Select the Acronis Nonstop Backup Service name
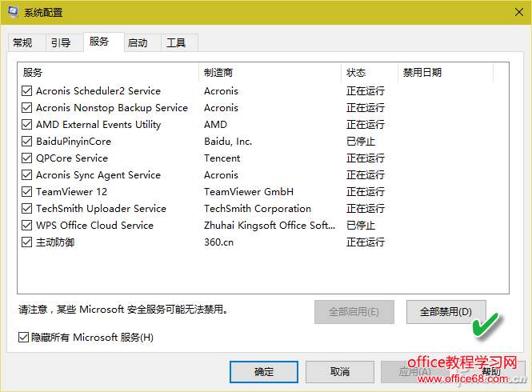Screen dimensions: 532x392 (x=112, y=107)
